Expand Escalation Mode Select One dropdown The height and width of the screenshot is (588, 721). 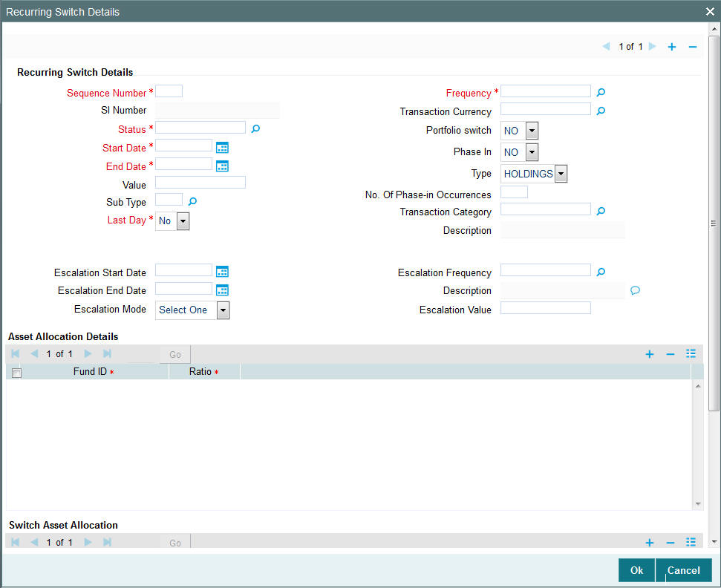[x=223, y=310]
